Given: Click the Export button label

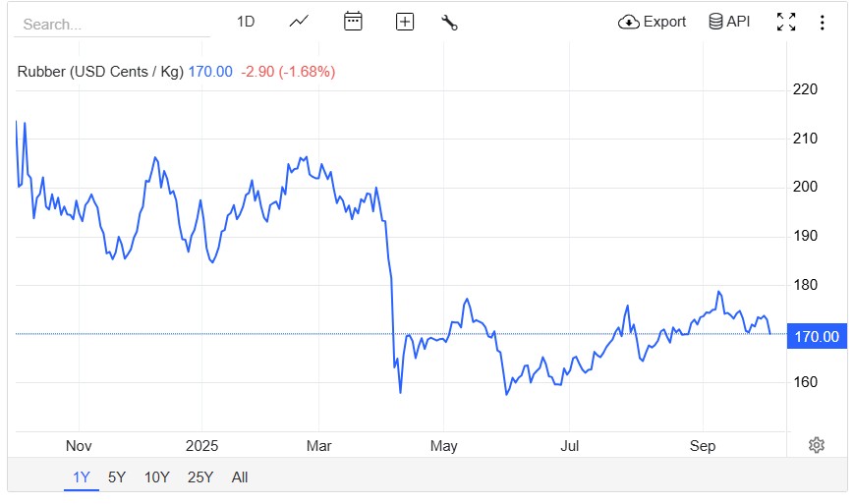Looking at the screenshot, I should pyautogui.click(x=664, y=22).
